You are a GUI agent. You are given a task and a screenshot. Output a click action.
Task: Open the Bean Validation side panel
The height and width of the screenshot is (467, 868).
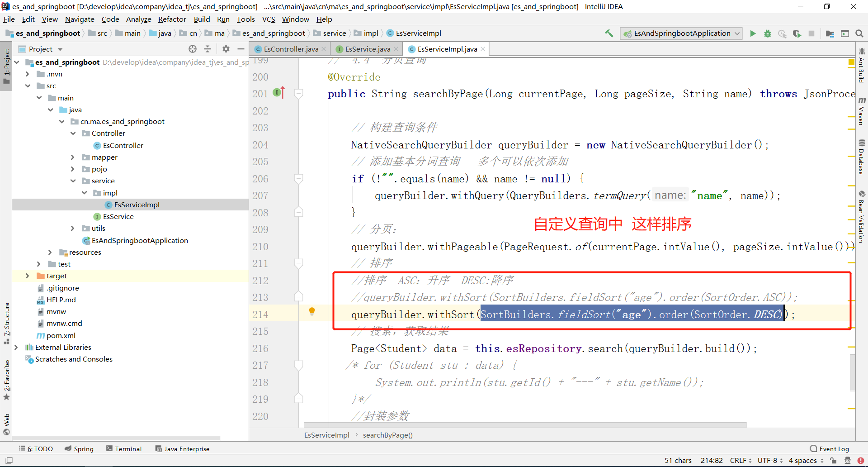tap(862, 216)
